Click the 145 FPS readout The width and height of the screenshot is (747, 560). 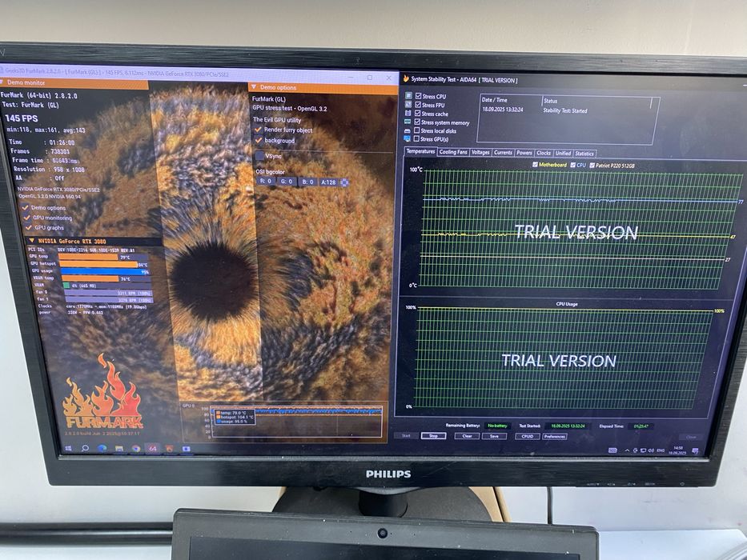(22, 118)
